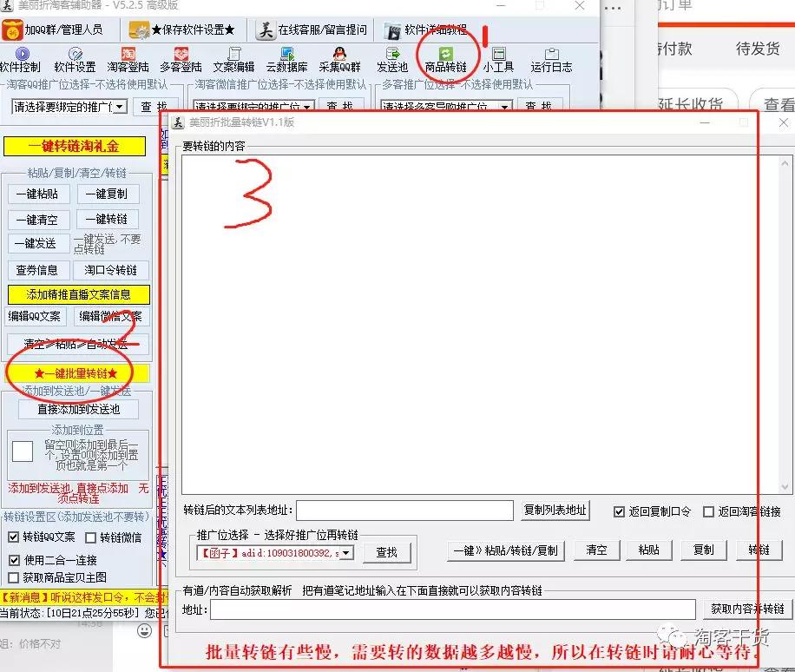Screen dimensions: 795x672
Task: Open 软件设置 toolbar icon
Action: 75,60
